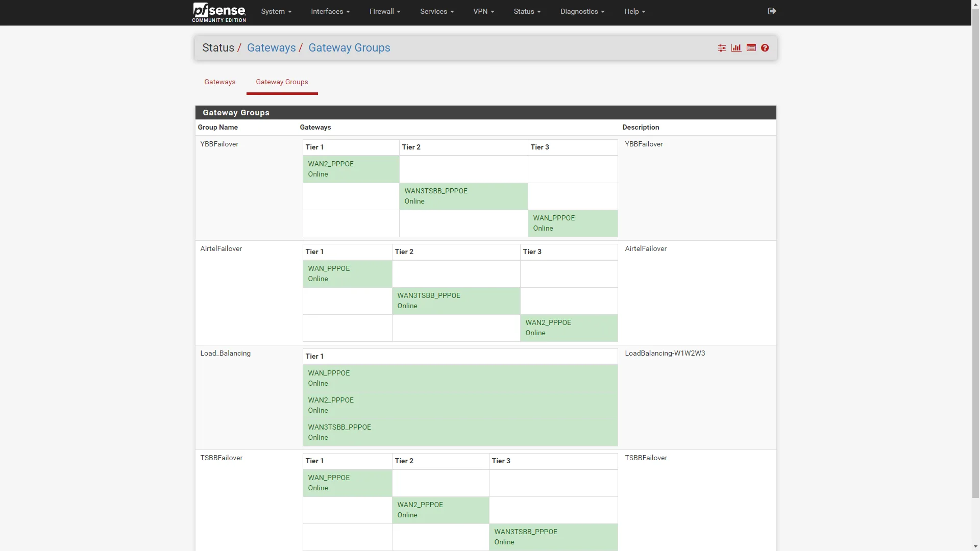Viewport: 980px width, 551px height.
Task: Expand the VPN menu
Action: coord(483,11)
